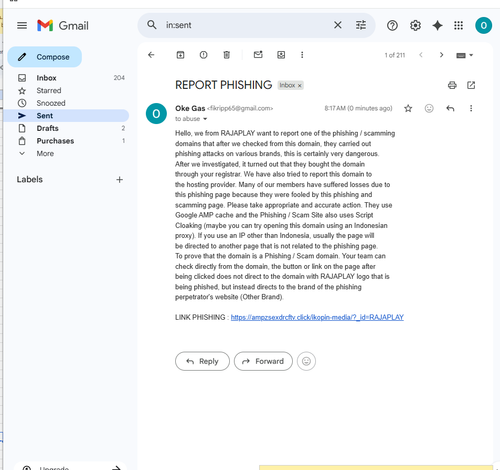Open the main menu hamburger icon
This screenshot has height=470, width=500.
tap(22, 25)
